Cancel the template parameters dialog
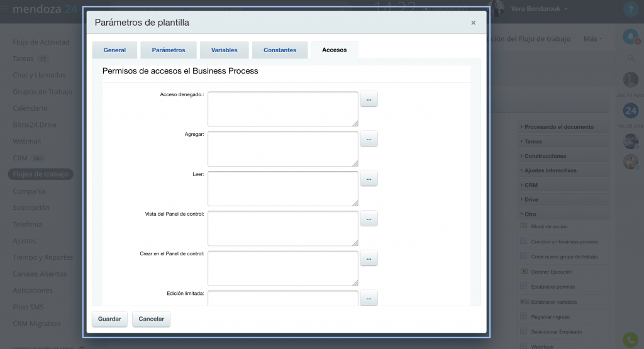The image size is (644, 349). (x=151, y=319)
